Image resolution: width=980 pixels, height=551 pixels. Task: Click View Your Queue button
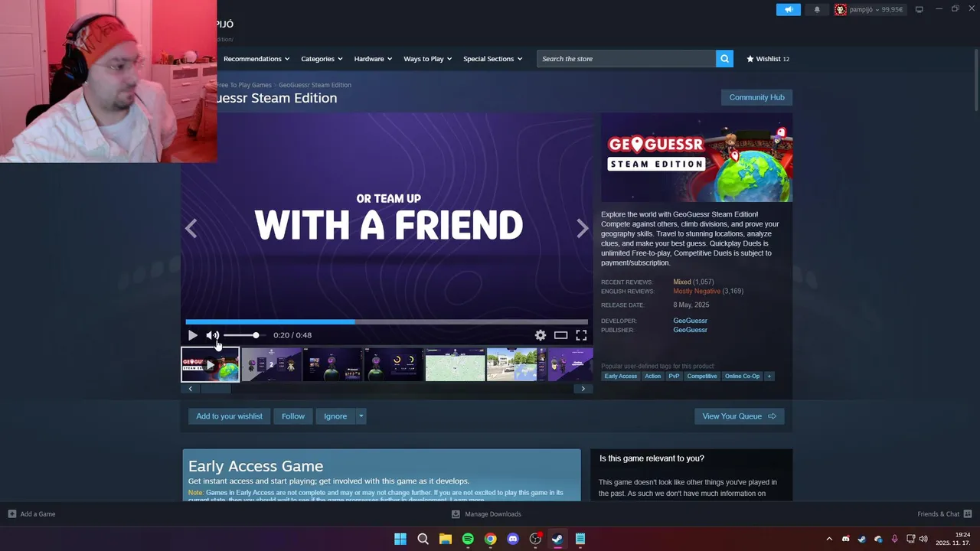pos(739,416)
